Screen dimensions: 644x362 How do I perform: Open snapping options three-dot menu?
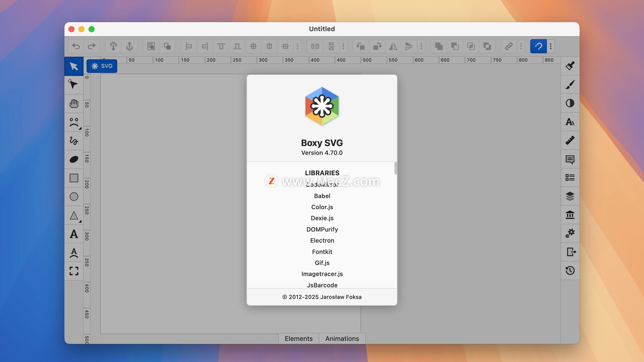pyautogui.click(x=551, y=46)
